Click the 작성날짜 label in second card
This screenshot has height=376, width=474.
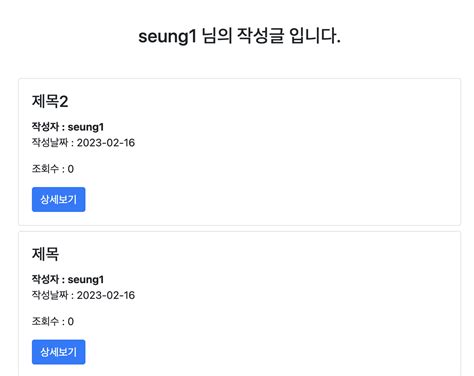50,295
